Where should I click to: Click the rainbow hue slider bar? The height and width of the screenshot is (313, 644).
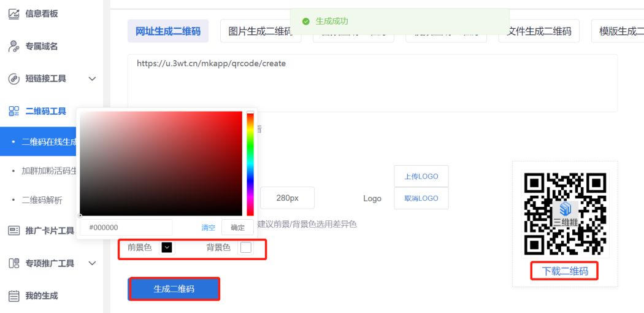(250, 163)
